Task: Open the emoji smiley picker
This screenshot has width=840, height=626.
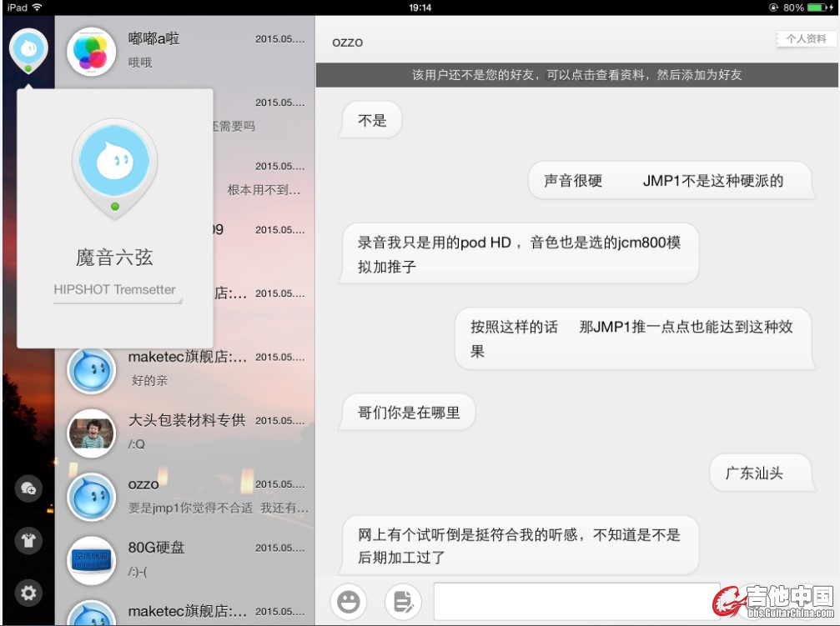Action: click(349, 601)
